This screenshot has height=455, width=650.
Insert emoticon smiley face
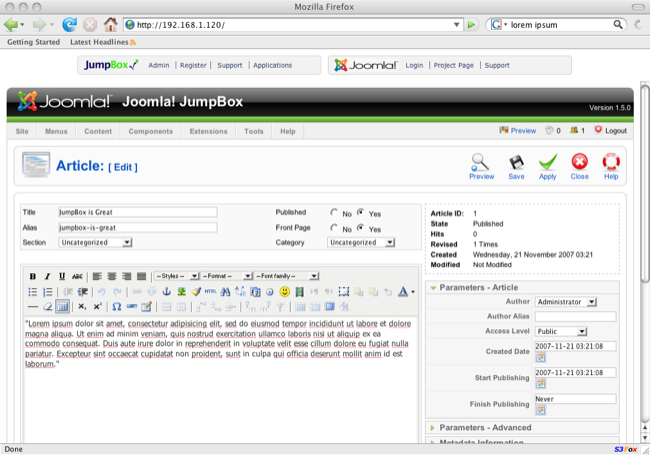pyautogui.click(x=284, y=292)
